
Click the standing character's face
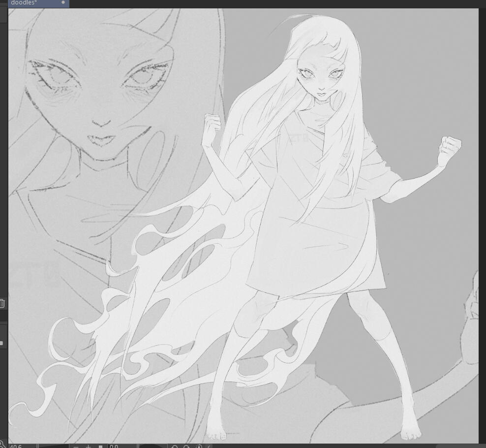click(x=320, y=81)
